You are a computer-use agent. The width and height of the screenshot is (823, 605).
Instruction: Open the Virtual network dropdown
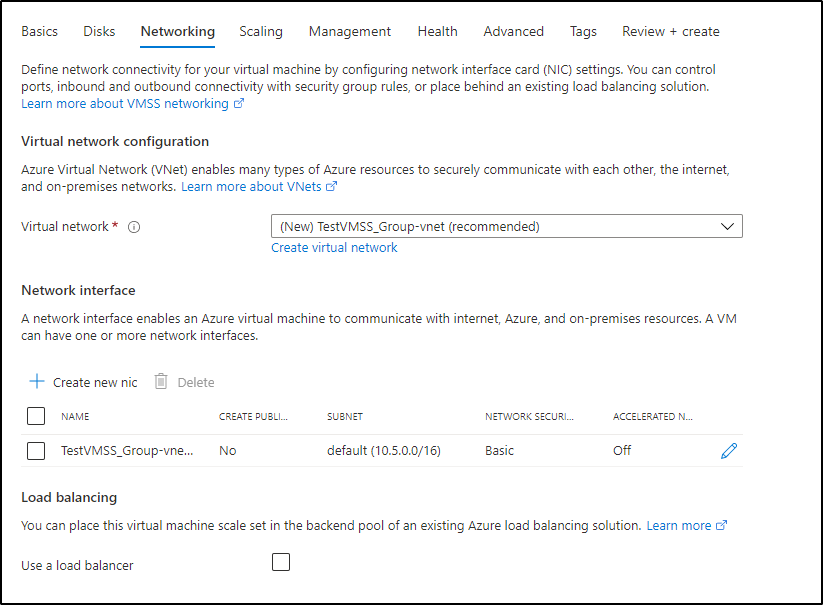pyautogui.click(x=506, y=227)
